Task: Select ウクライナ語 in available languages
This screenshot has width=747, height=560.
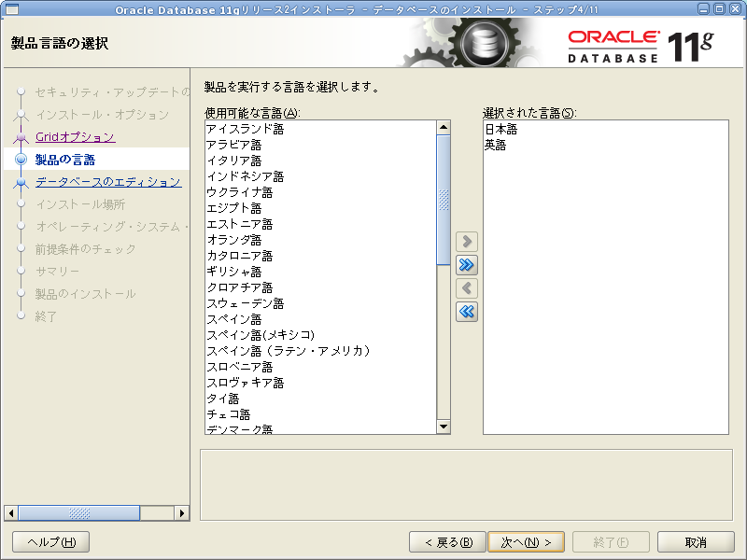Action: tap(320, 192)
